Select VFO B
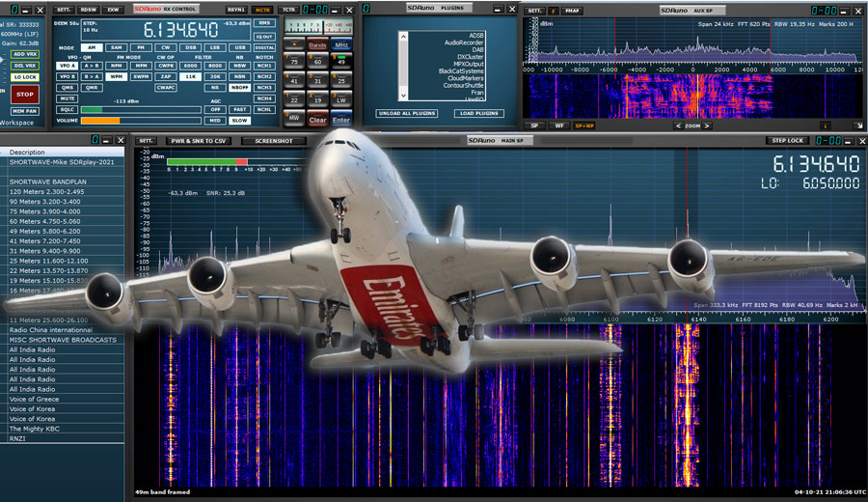This screenshot has height=502, width=868. coord(67,76)
